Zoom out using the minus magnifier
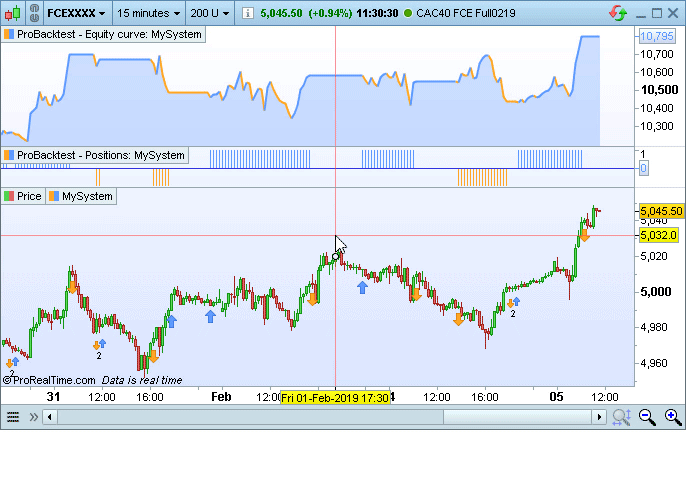This screenshot has width=686, height=490. [x=648, y=417]
